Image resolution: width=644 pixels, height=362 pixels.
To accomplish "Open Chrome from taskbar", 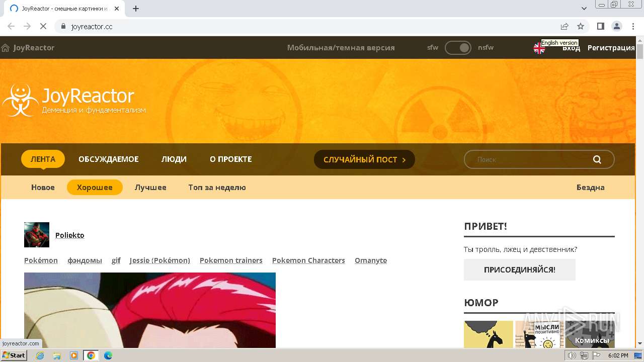I will point(91,355).
